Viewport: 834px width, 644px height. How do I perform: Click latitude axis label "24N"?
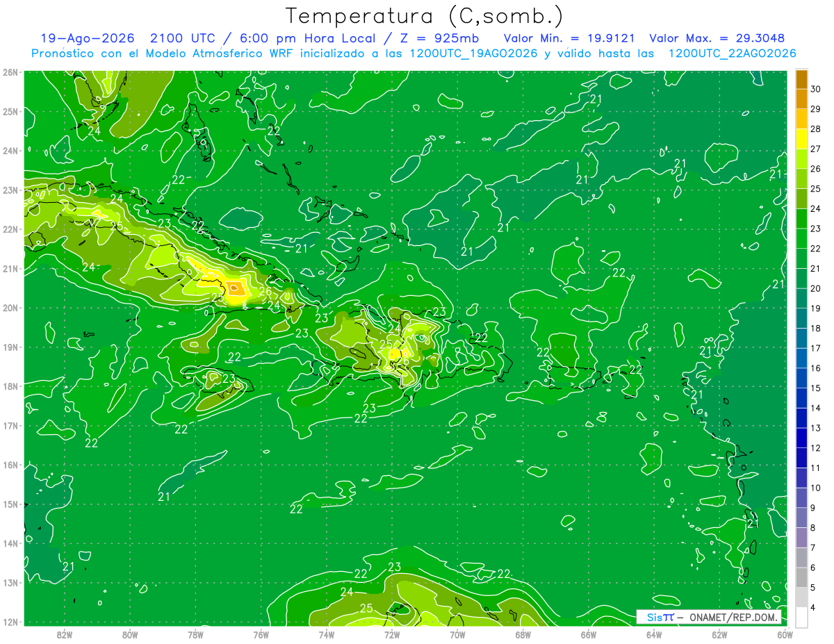coord(10,151)
